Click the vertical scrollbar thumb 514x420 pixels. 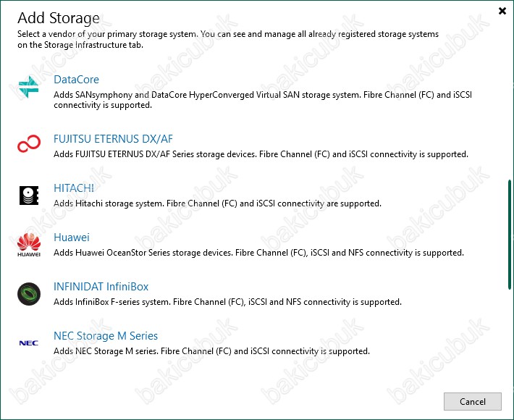click(510, 235)
